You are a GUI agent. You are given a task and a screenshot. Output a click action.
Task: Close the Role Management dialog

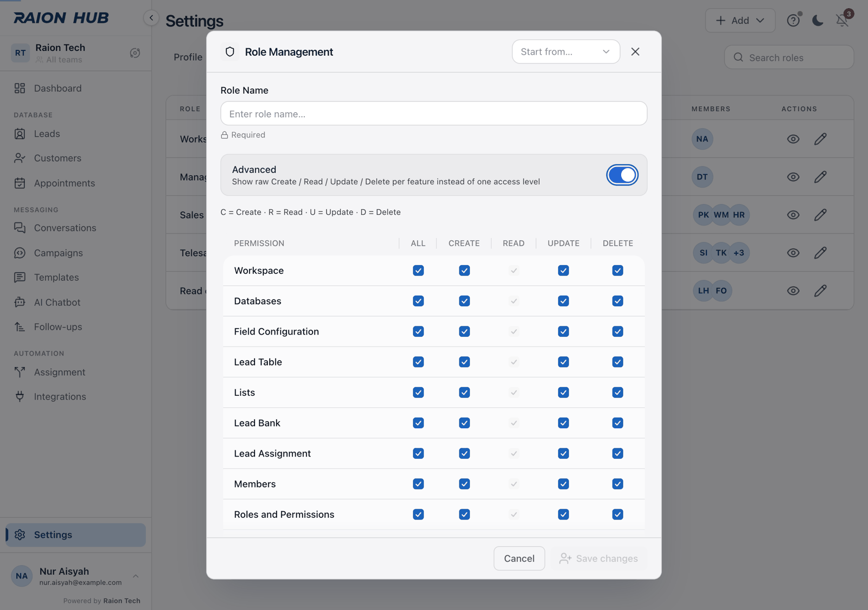coord(635,52)
